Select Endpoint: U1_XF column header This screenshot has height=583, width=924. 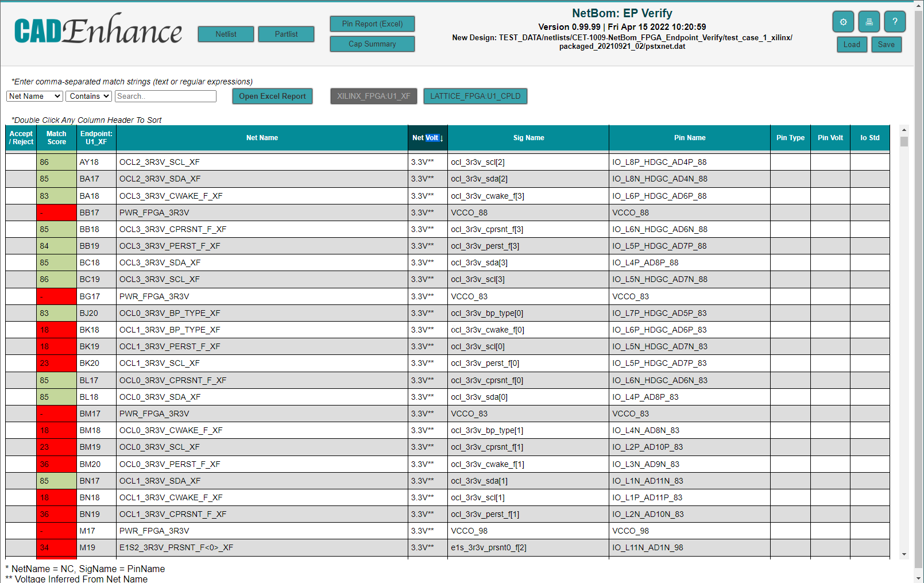[x=96, y=138]
